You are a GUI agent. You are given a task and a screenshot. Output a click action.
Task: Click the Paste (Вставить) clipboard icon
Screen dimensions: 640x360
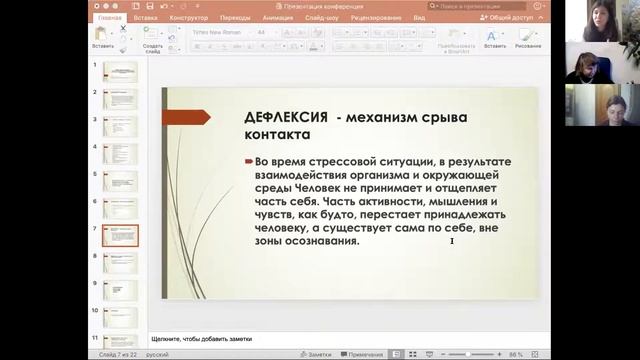(100, 33)
